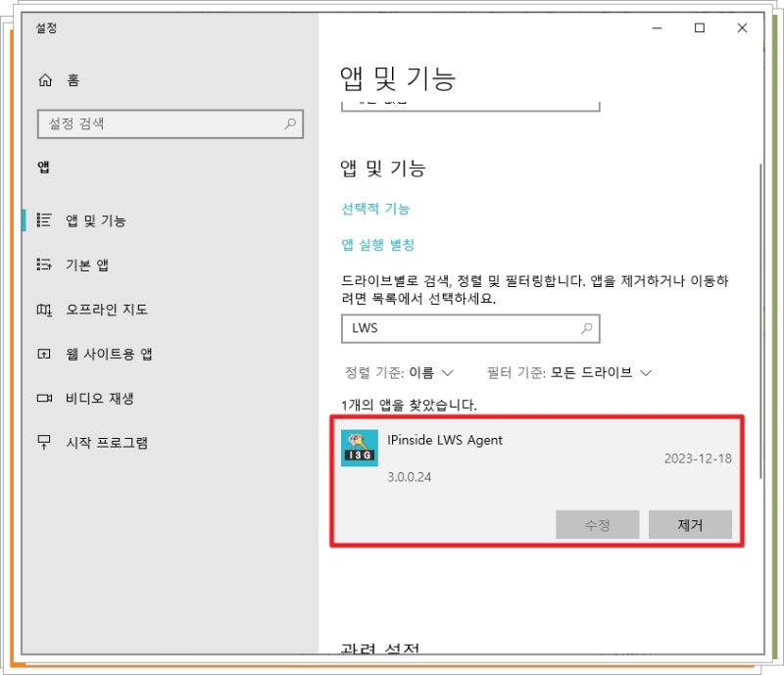Click the 앱 및 기능 list icon
The image size is (784, 675).
[44, 219]
